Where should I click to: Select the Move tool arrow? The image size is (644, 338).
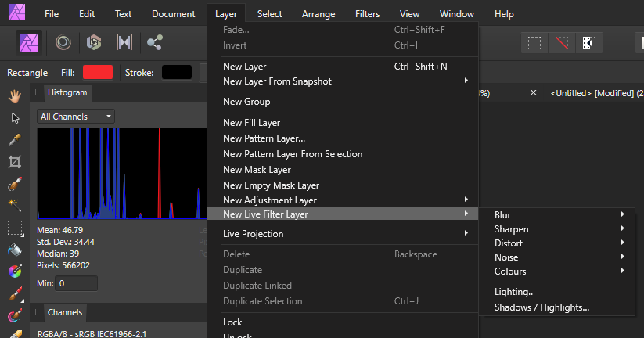pos(15,119)
